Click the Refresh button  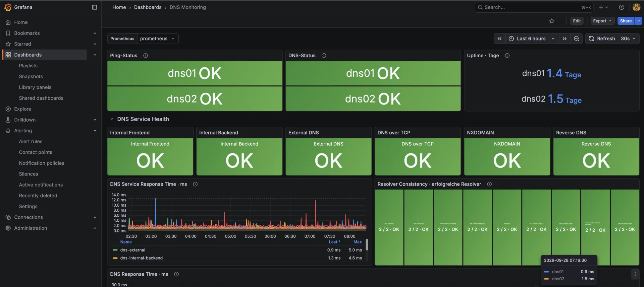[x=602, y=39]
